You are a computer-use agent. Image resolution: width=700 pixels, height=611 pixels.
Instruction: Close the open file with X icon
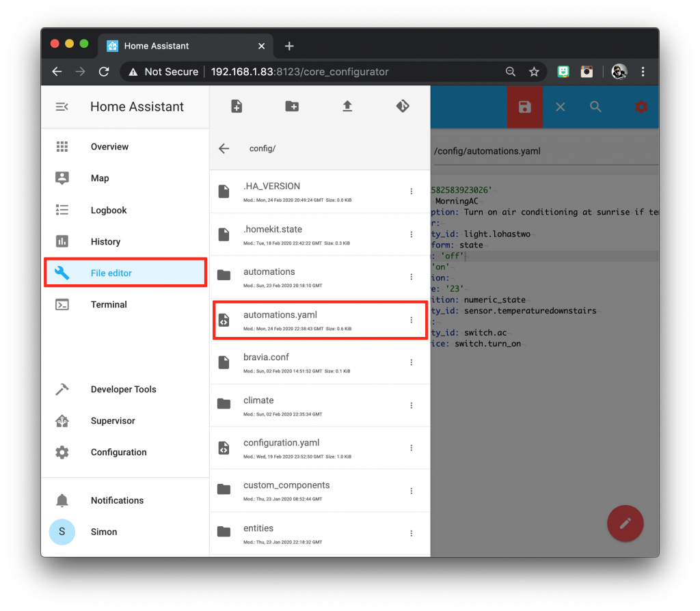click(x=561, y=107)
